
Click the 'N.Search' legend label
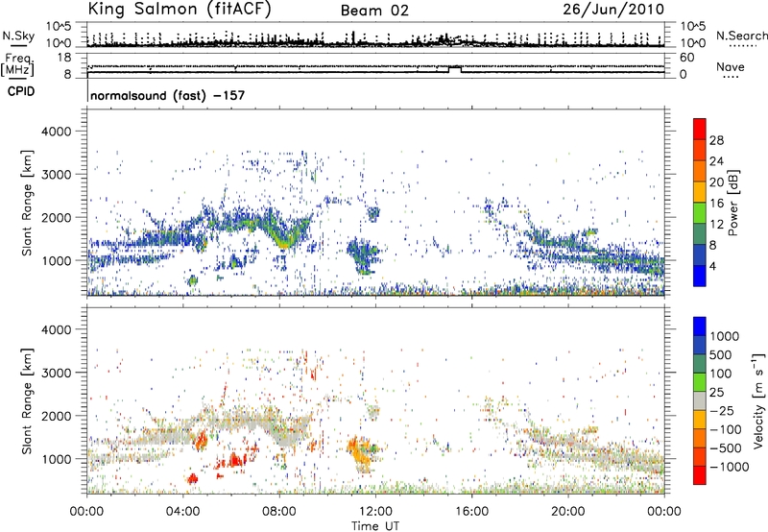741,36
